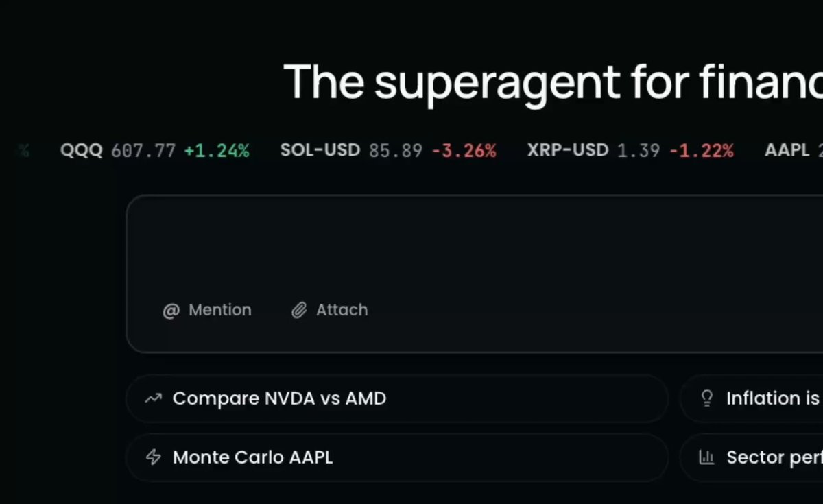Screen dimensions: 823x504
Task: Open the Sector performance suggestion
Action: click(752, 457)
